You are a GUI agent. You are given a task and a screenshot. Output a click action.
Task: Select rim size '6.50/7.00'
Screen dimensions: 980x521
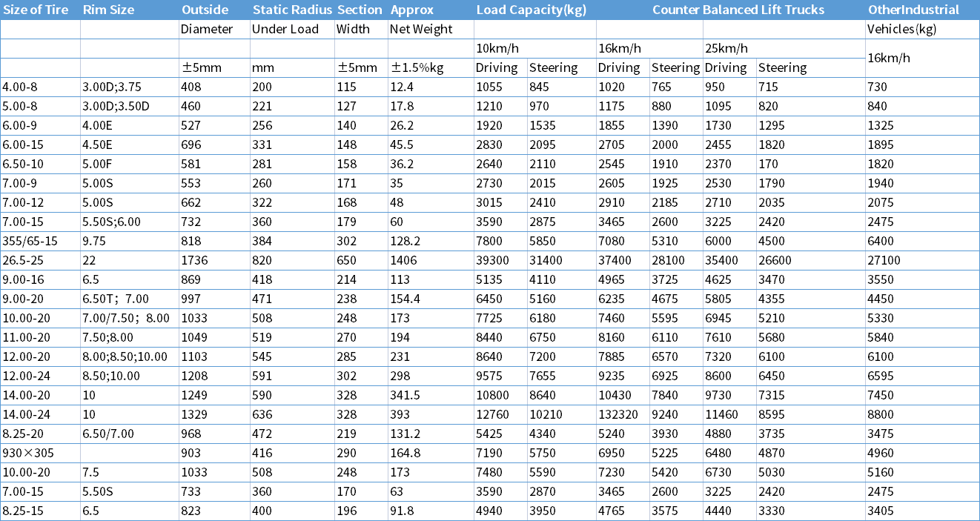point(109,434)
